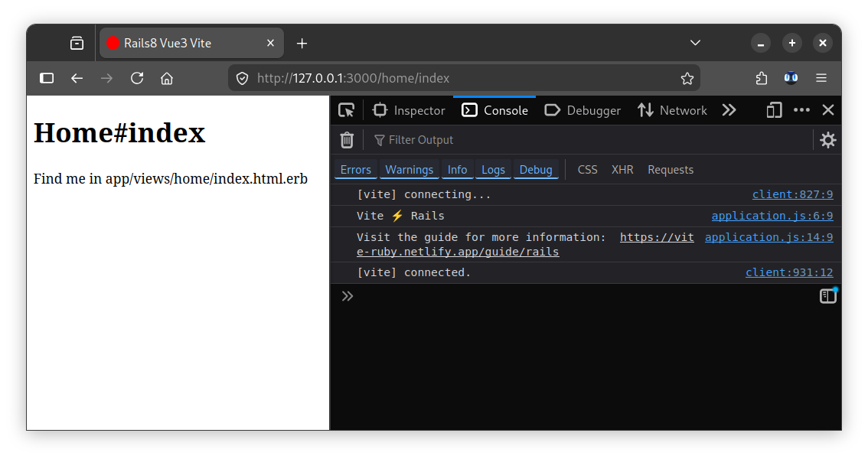Open the toolbar extension with eyes icon
The height and width of the screenshot is (459, 868).
(791, 78)
